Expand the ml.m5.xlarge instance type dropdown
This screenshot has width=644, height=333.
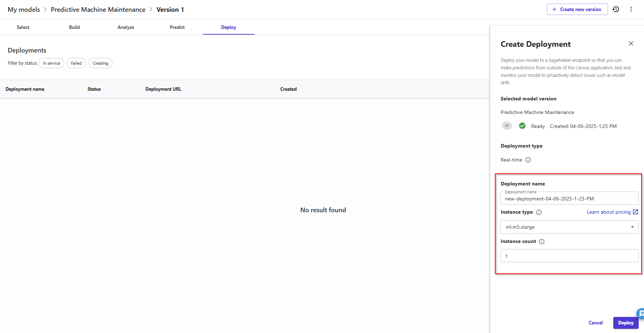coord(569,227)
